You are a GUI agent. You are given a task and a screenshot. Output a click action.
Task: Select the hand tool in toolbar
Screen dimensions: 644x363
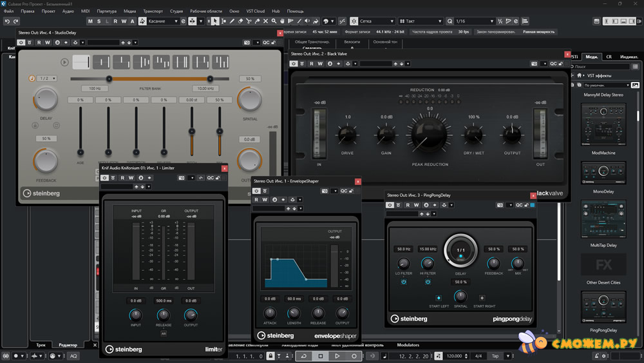(282, 21)
